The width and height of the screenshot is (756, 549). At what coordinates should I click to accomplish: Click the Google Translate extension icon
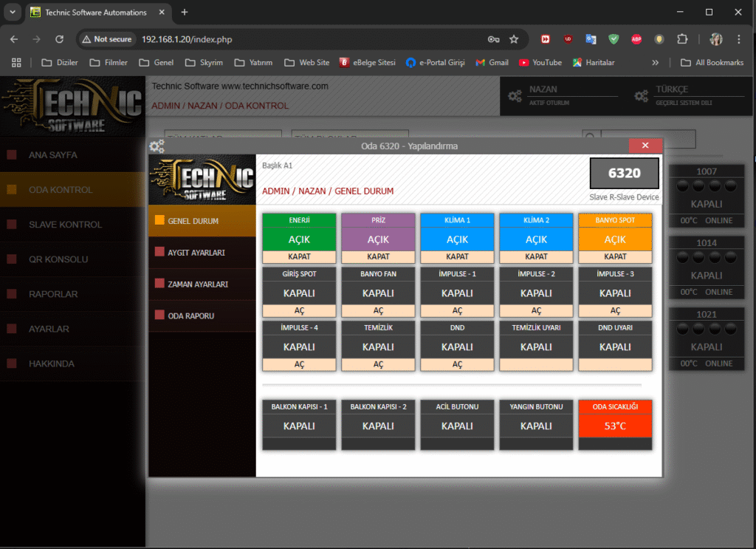tap(591, 39)
